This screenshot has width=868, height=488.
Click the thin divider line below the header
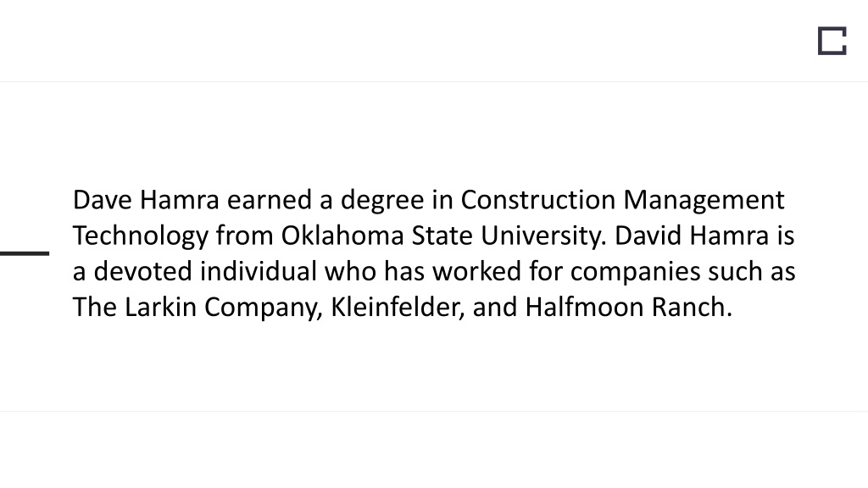(x=434, y=82)
